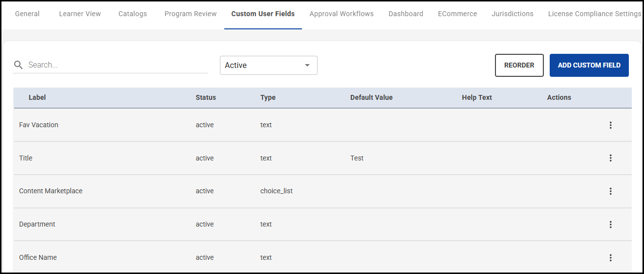
Task: Open the ECommerce tab
Action: click(457, 14)
